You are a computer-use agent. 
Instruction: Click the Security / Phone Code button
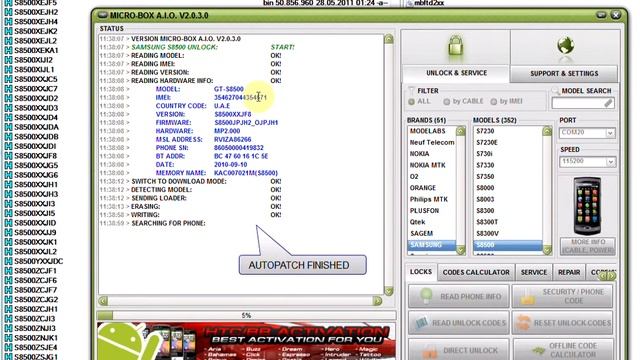point(562,296)
